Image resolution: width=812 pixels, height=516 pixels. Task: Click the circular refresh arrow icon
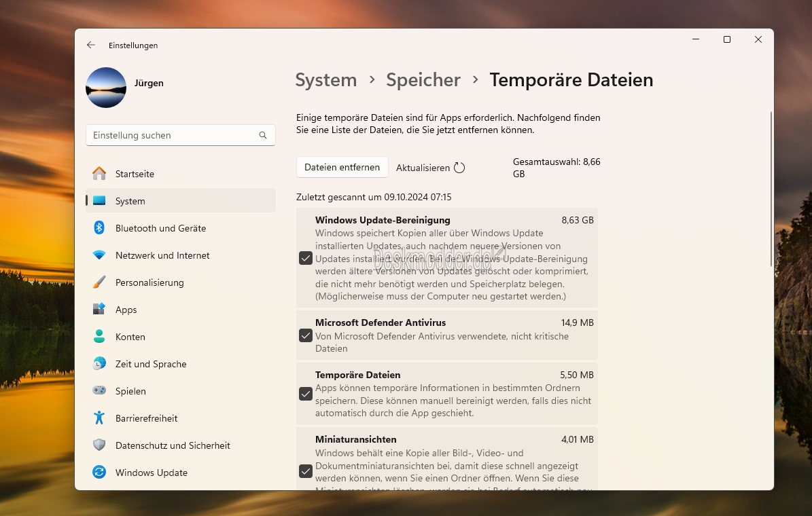tap(459, 168)
